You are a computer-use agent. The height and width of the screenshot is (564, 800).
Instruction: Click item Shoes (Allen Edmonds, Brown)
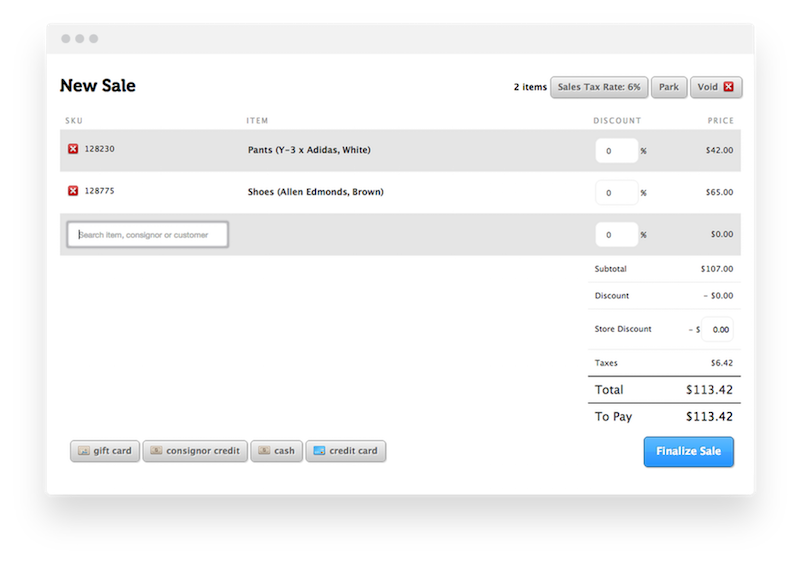[x=316, y=192]
